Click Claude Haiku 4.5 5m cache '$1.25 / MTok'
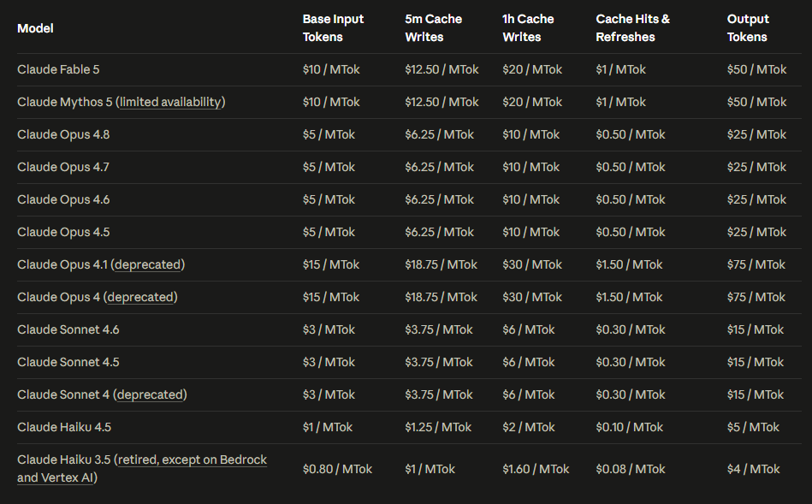 [x=438, y=427]
